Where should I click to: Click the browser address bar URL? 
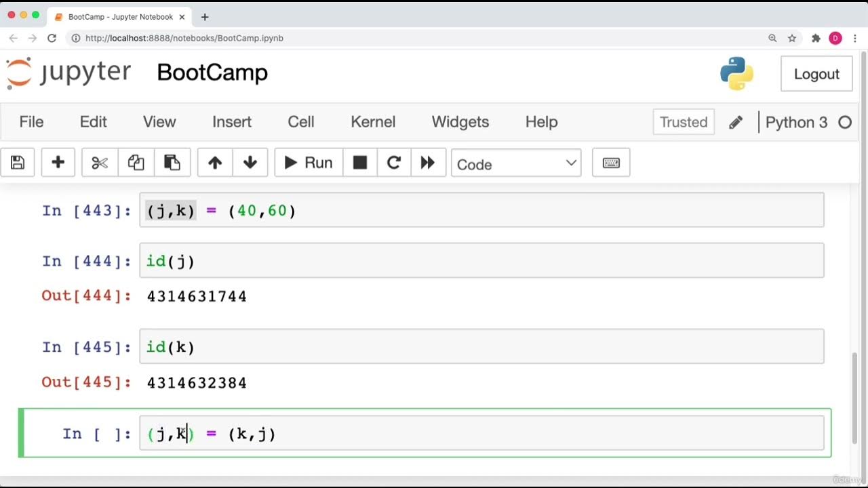click(x=184, y=38)
